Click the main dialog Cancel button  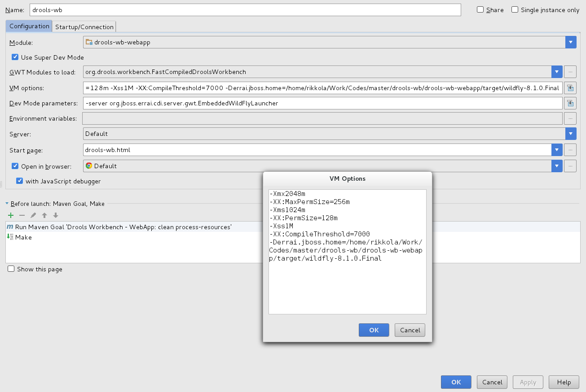point(492,382)
